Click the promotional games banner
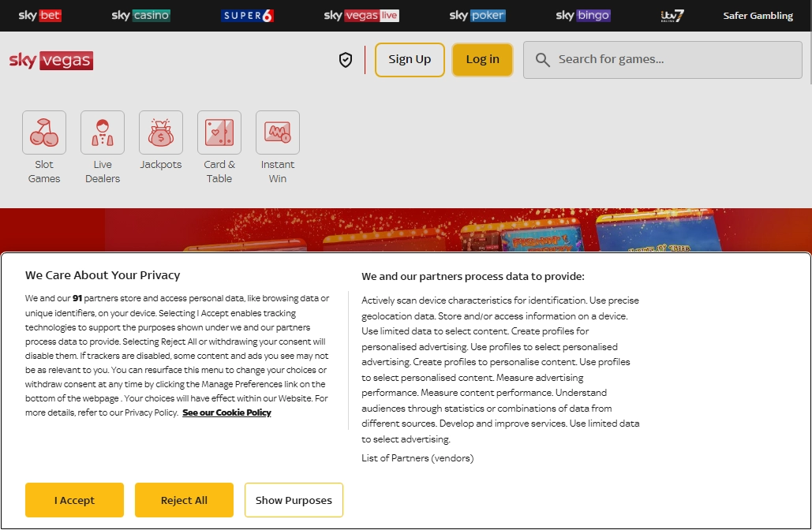The image size is (812, 530). point(406,230)
